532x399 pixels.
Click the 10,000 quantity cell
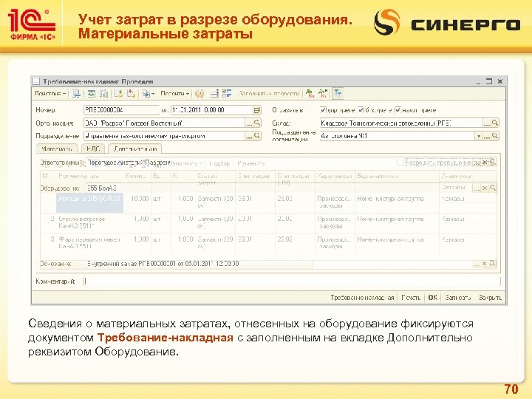(x=137, y=202)
